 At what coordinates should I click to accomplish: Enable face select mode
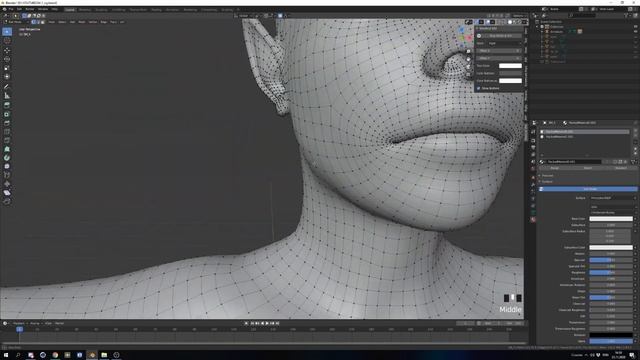[x=43, y=22]
